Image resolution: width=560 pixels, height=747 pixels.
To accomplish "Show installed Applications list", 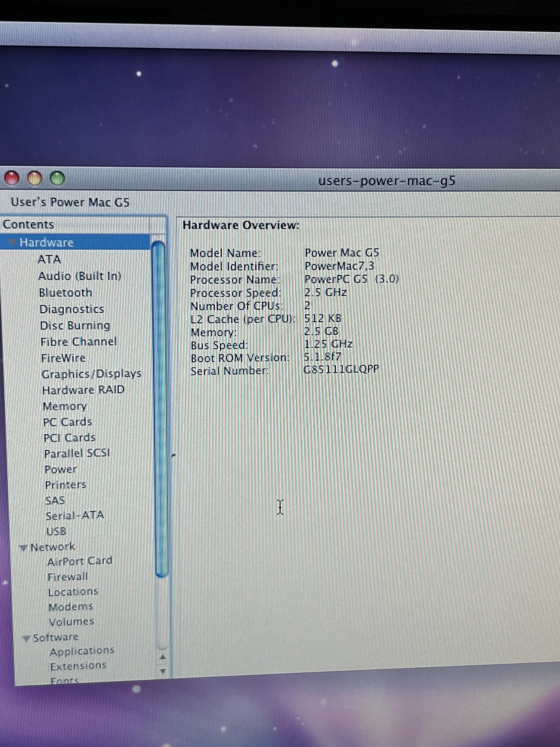I will coord(82,651).
